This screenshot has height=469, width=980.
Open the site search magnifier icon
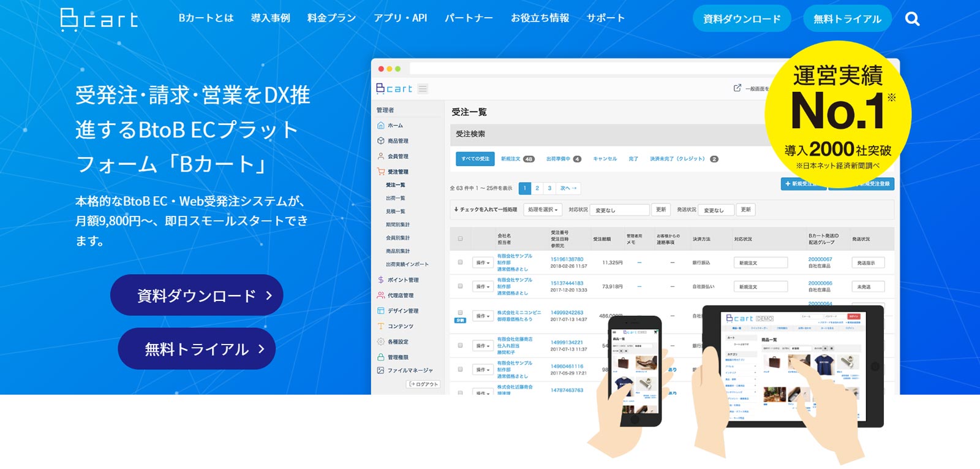coord(912,19)
